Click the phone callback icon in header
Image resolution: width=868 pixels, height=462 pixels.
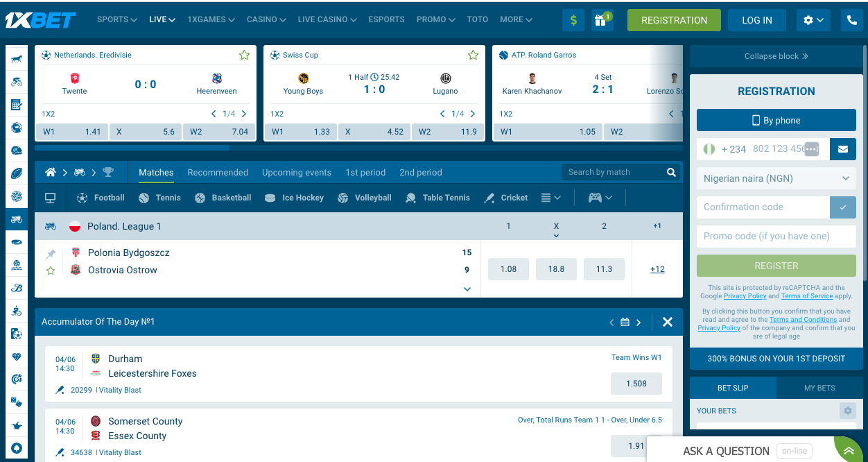[x=852, y=20]
